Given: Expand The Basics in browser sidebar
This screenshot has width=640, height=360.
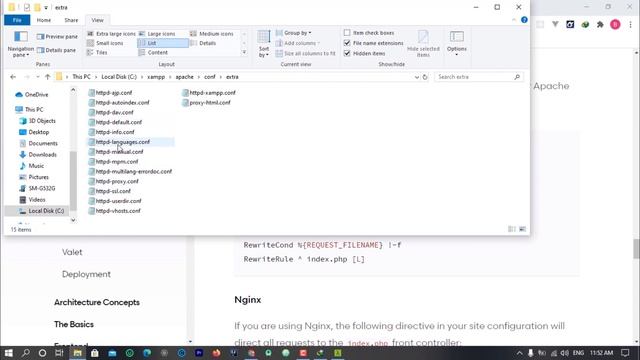Looking at the screenshot, I should tap(74, 324).
